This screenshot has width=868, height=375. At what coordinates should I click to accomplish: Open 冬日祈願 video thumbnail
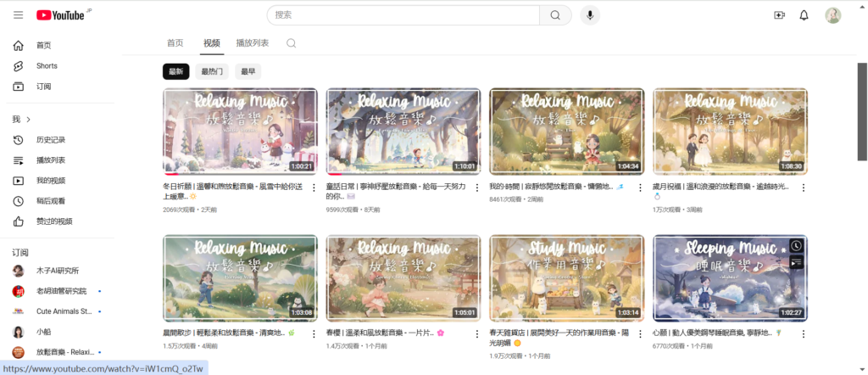[x=240, y=132]
